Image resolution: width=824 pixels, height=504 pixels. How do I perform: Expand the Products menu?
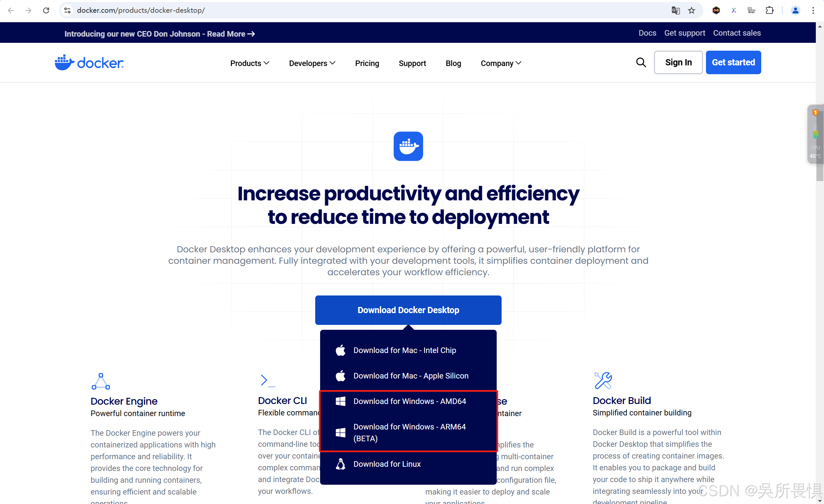pos(249,63)
